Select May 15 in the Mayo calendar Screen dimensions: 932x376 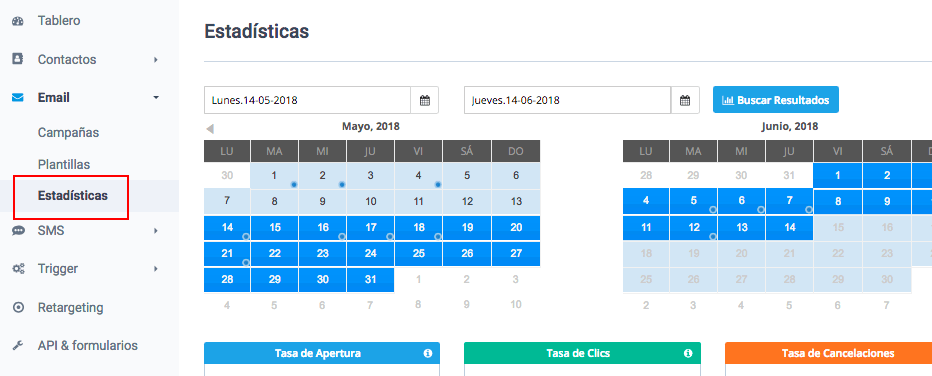point(275,228)
